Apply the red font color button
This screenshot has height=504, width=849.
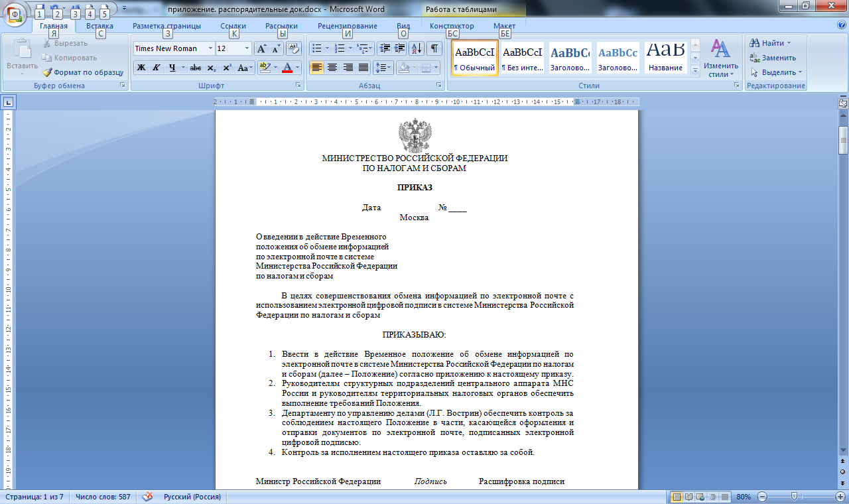[x=287, y=68]
